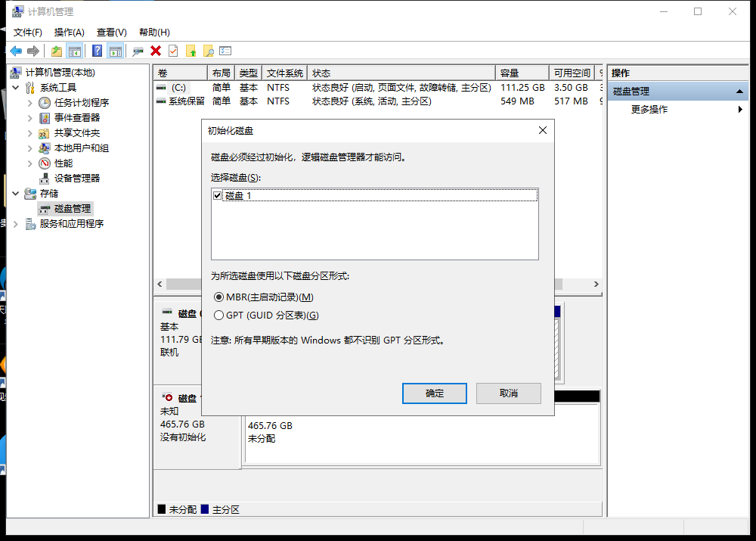Image resolution: width=756 pixels, height=541 pixels.
Task: Click the 磁盘 1 uninitialized disk icon
Action: click(x=167, y=398)
